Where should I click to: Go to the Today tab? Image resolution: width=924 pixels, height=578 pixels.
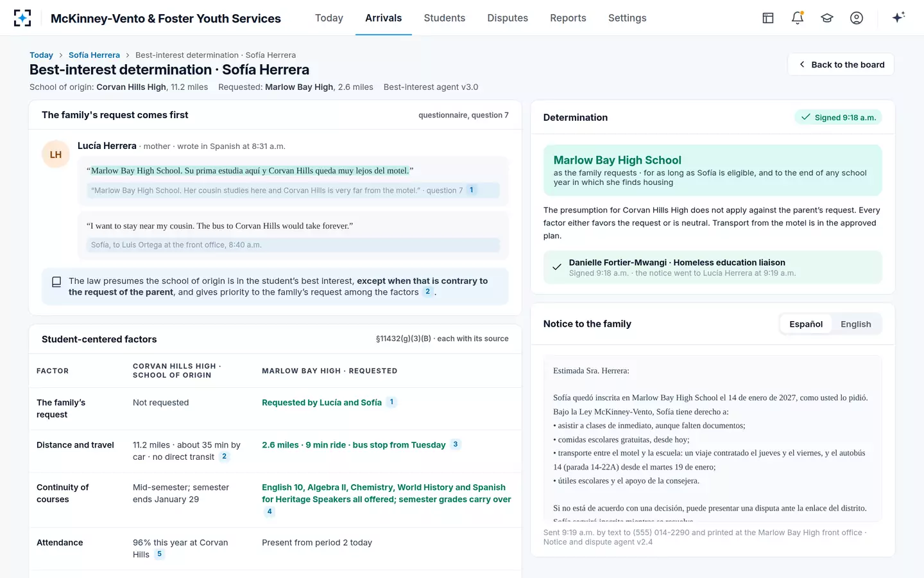[x=329, y=18]
